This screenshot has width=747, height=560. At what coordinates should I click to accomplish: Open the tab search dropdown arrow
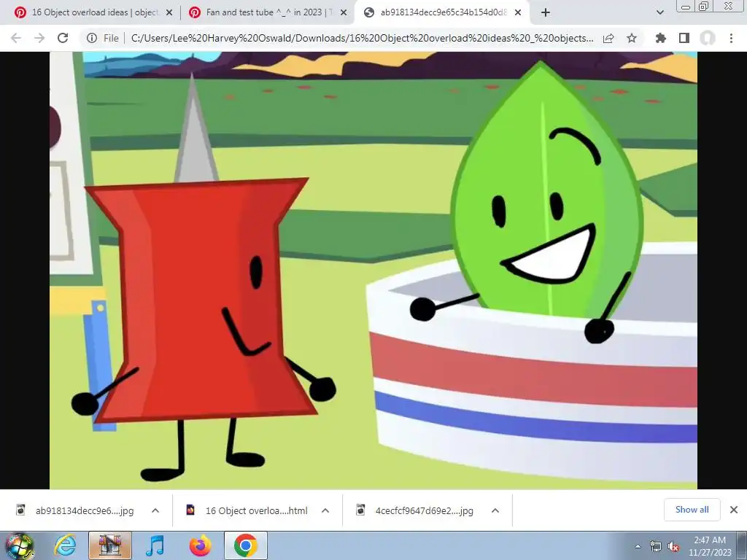pyautogui.click(x=659, y=12)
